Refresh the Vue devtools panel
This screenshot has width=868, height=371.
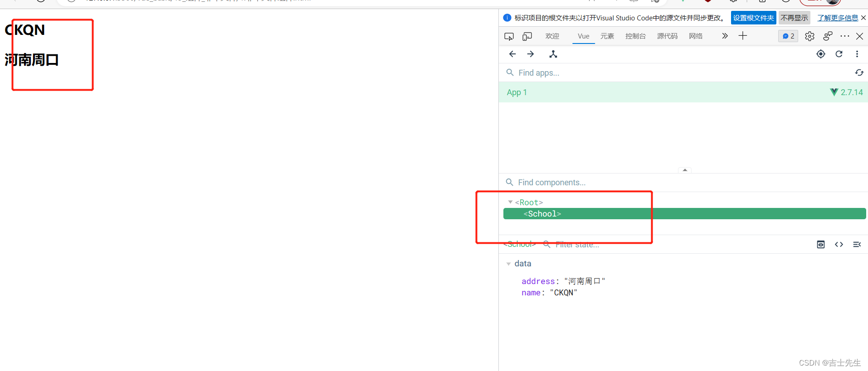point(839,54)
